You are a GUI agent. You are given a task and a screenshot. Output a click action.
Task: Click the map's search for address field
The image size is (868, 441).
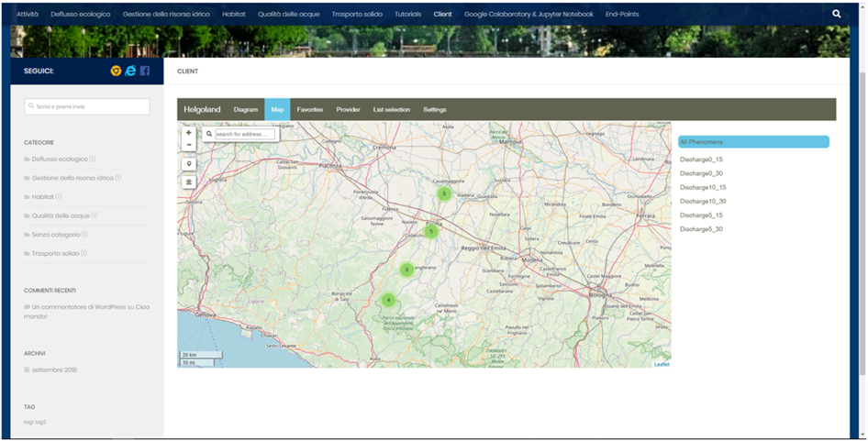click(244, 134)
